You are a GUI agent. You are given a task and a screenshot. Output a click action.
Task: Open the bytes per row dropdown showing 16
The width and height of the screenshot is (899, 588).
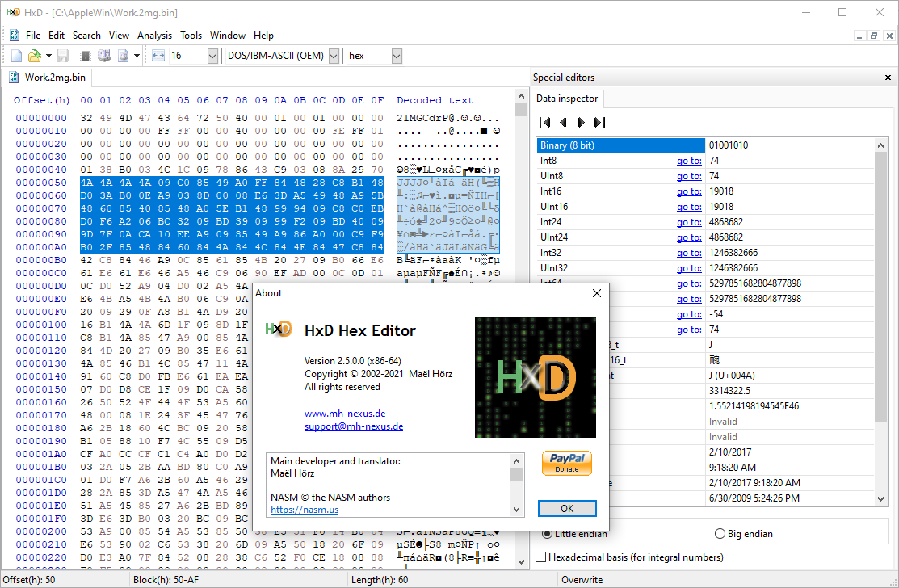pyautogui.click(x=212, y=56)
